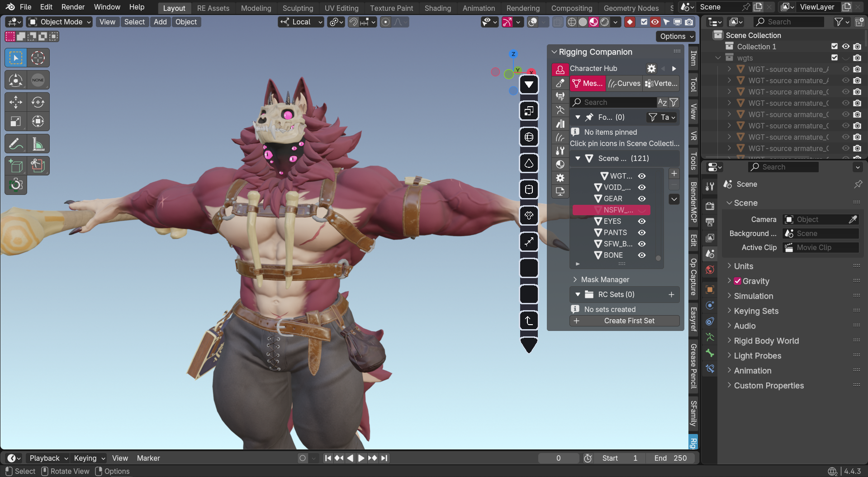Expand the Rigid Body World panel

(x=766, y=340)
